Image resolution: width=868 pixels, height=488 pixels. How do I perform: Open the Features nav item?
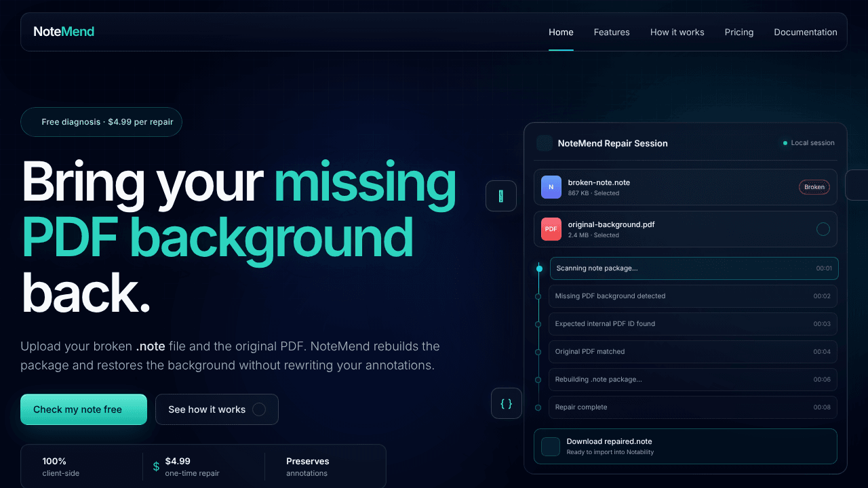tap(612, 32)
